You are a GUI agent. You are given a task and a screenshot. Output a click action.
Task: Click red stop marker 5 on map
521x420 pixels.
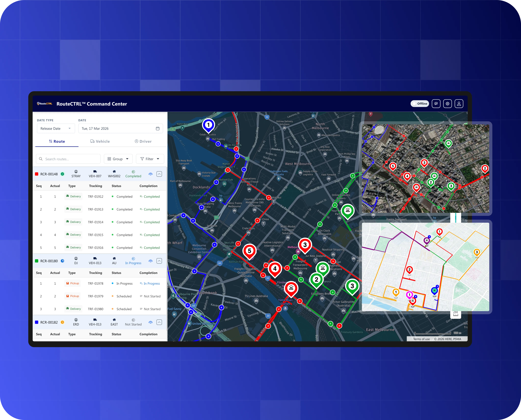pyautogui.click(x=250, y=252)
